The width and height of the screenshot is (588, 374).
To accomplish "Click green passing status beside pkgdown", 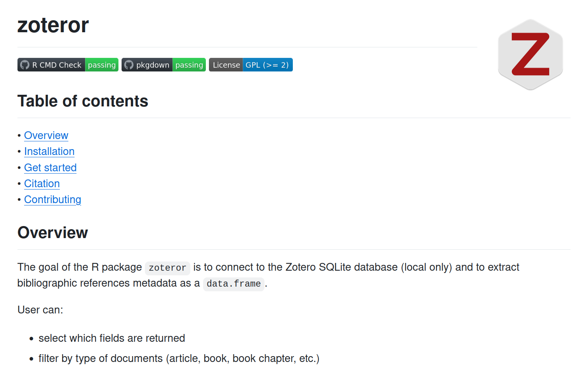I will (x=189, y=65).
